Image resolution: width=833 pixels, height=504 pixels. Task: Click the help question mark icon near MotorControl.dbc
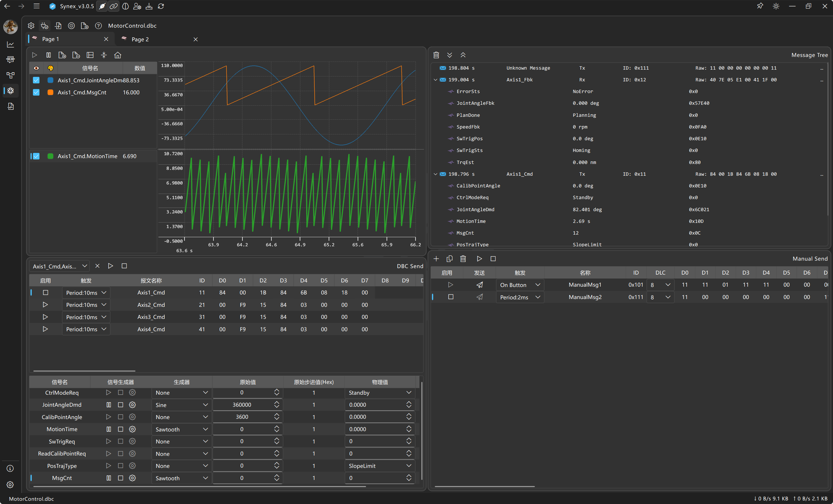click(x=98, y=26)
